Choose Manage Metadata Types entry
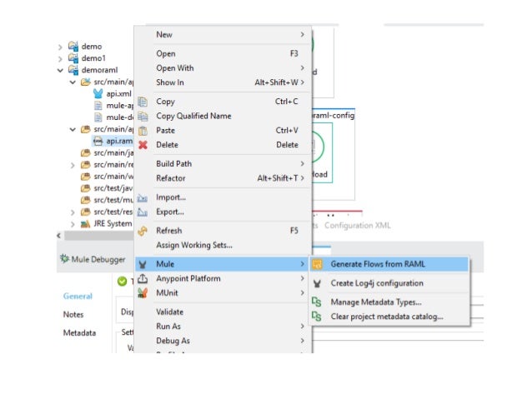532x399 pixels. (389, 302)
